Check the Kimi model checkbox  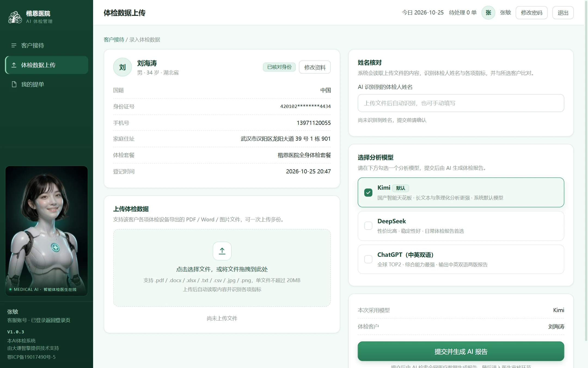(x=368, y=192)
